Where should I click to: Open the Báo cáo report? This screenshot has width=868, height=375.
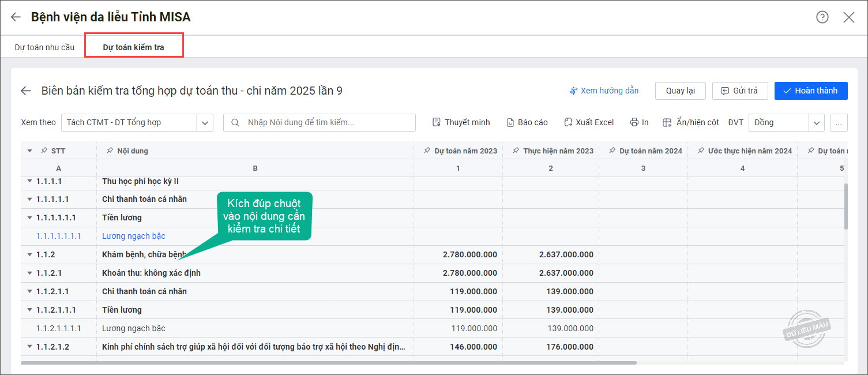point(527,122)
